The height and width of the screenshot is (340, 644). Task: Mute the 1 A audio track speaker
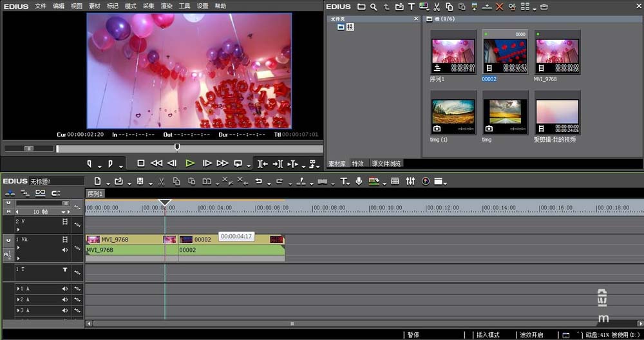coord(64,289)
